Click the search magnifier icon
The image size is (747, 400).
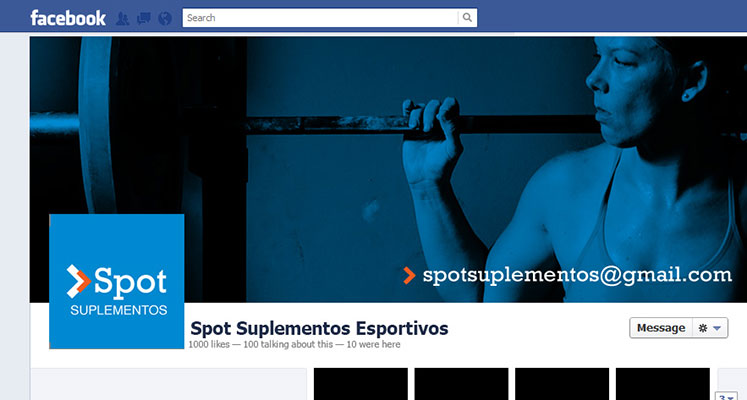click(467, 18)
